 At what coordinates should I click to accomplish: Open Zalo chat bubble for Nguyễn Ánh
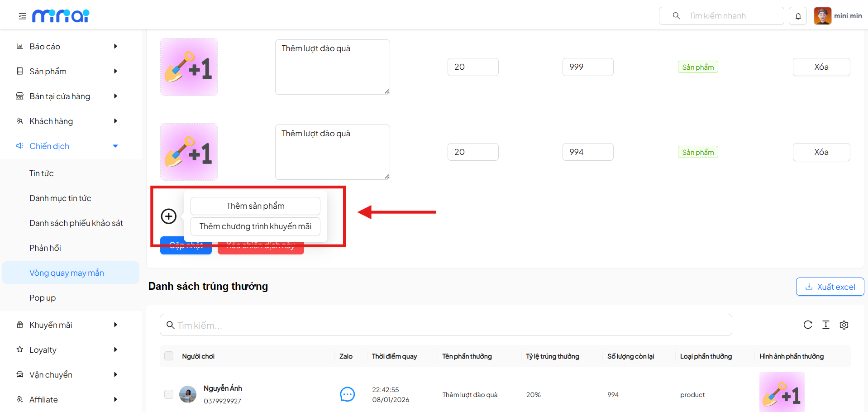pyautogui.click(x=347, y=394)
